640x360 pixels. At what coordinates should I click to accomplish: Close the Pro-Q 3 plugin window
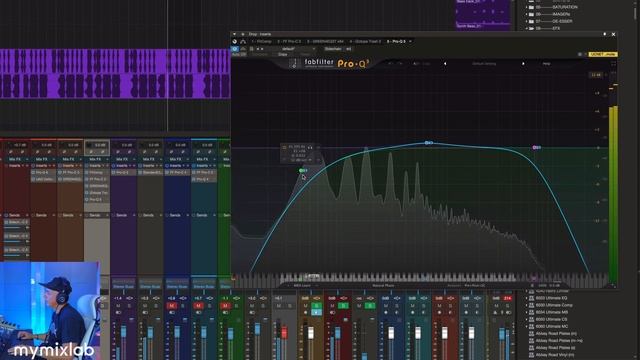click(x=613, y=34)
